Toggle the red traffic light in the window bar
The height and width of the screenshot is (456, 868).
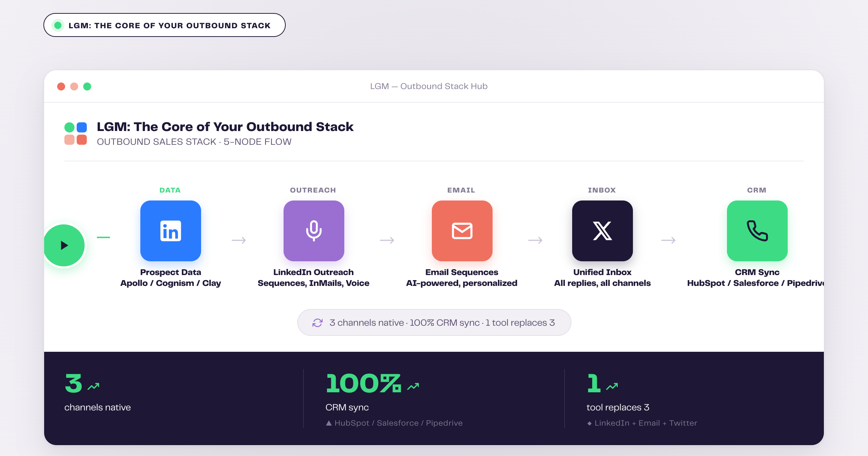[61, 86]
